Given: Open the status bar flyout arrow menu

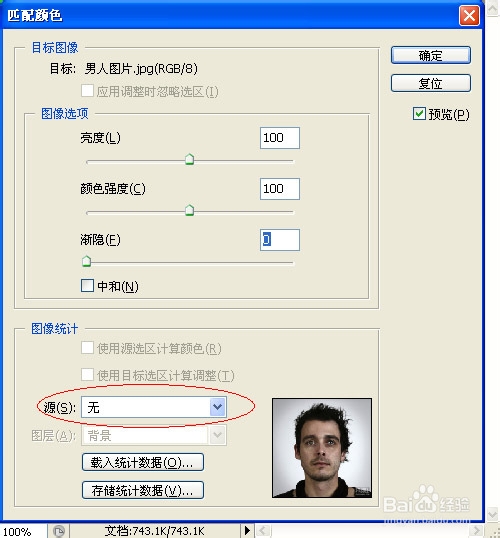Looking at the screenshot, I should tap(247, 531).
